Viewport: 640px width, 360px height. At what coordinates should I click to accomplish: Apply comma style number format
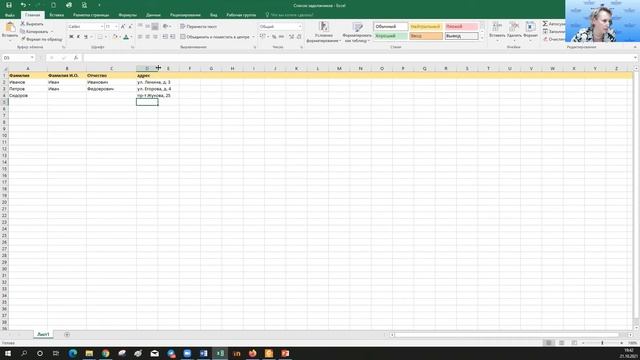[x=281, y=37]
